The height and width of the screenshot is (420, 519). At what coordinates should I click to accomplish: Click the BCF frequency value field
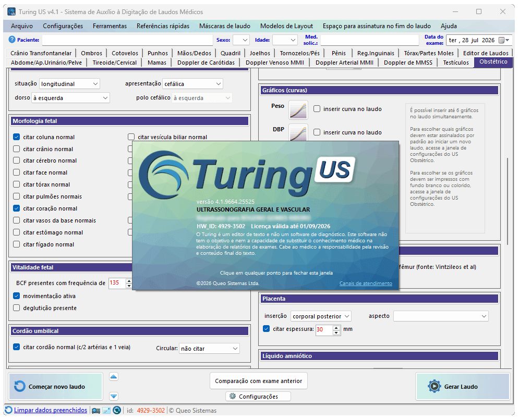tap(117, 283)
